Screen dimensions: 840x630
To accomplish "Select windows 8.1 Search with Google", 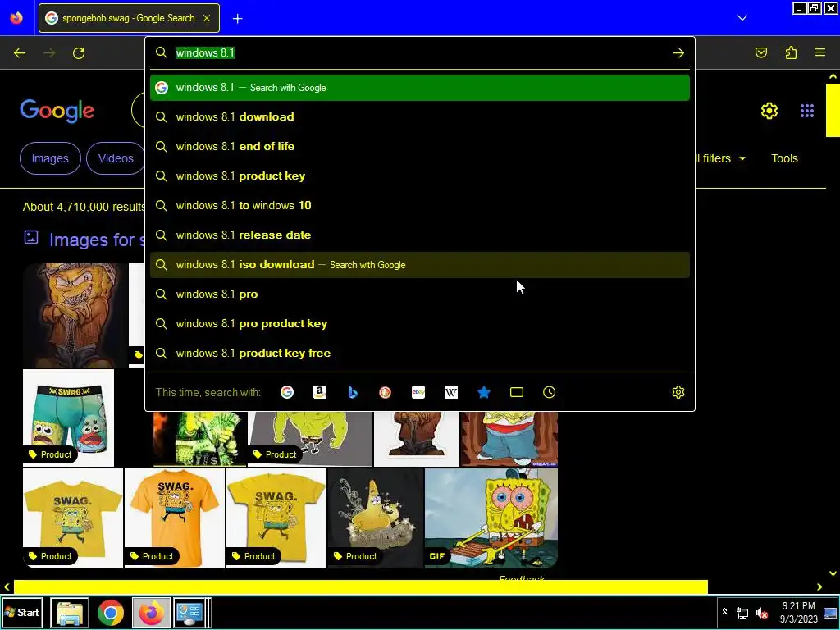I will pyautogui.click(x=420, y=88).
